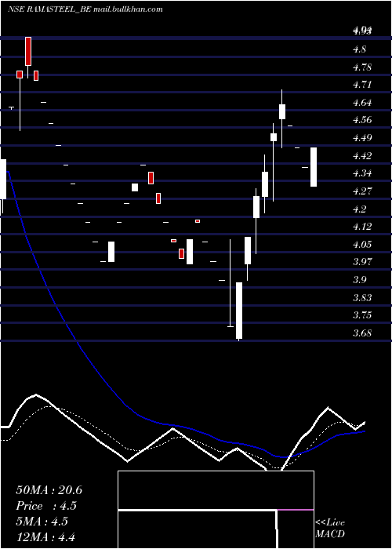Click the pink MACD line segment
The height and width of the screenshot is (549, 392).
click(x=296, y=510)
